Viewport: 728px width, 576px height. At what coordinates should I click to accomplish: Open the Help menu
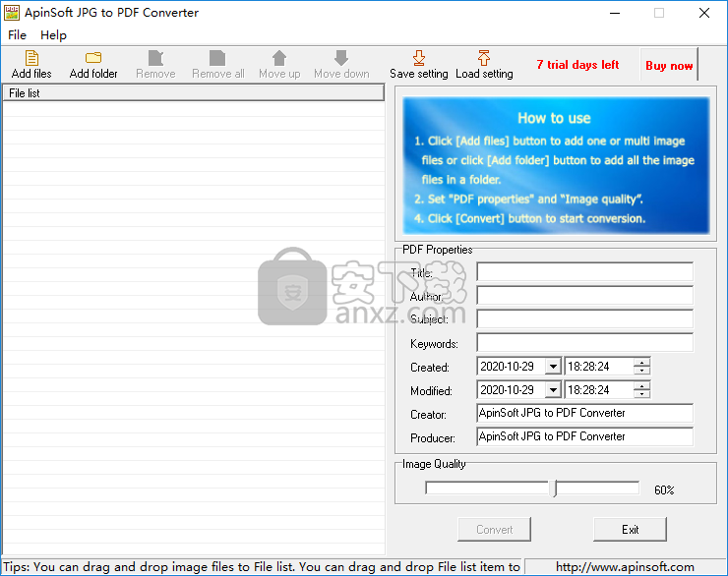[53, 35]
